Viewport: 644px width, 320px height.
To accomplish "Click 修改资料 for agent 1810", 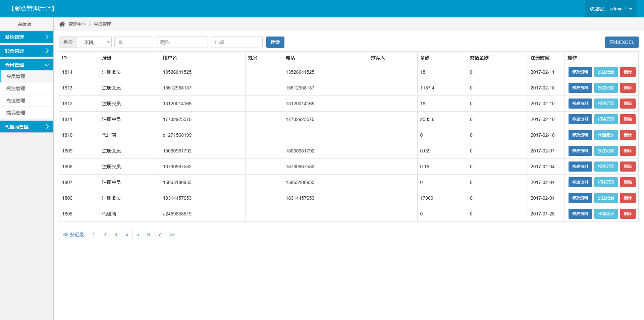I will [580, 135].
